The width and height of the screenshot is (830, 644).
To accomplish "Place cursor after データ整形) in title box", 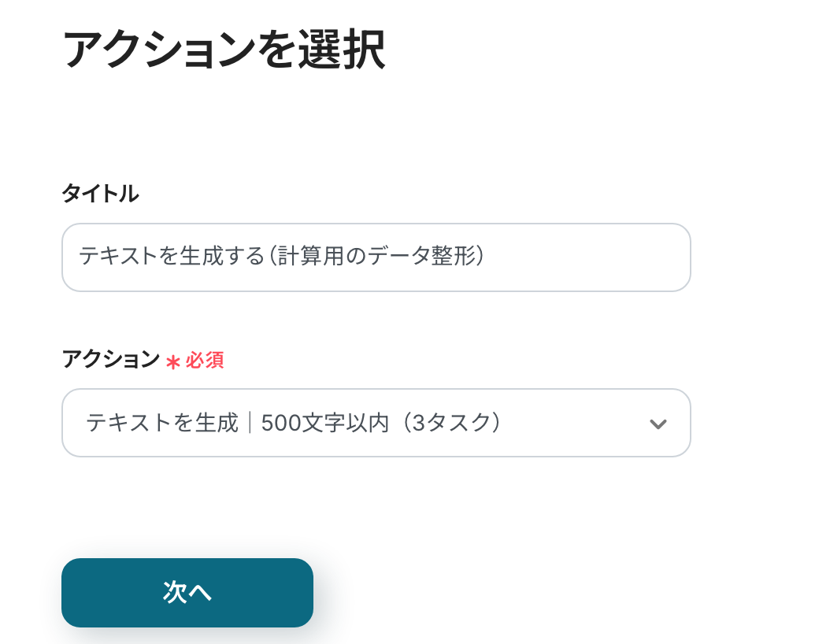I will click(484, 257).
